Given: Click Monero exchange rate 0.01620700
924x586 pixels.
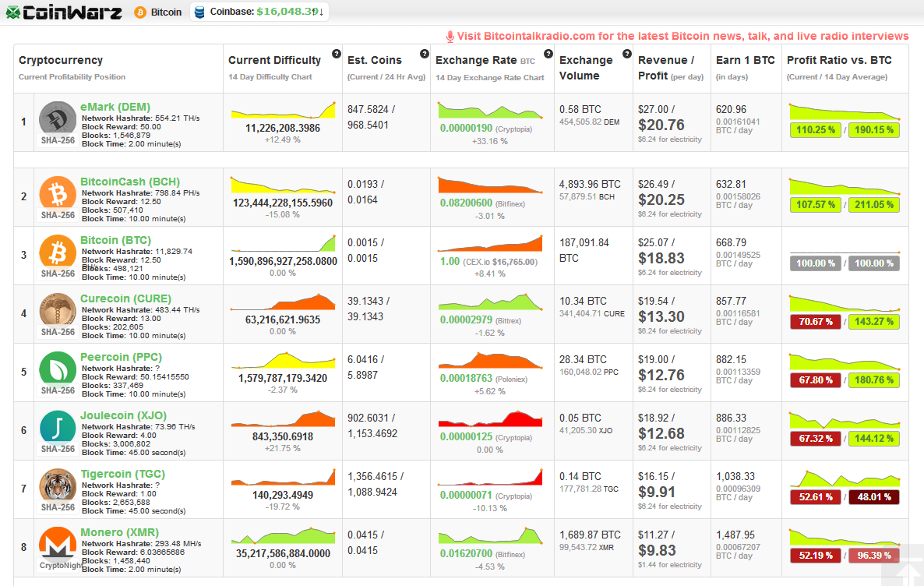Looking at the screenshot, I should (466, 553).
